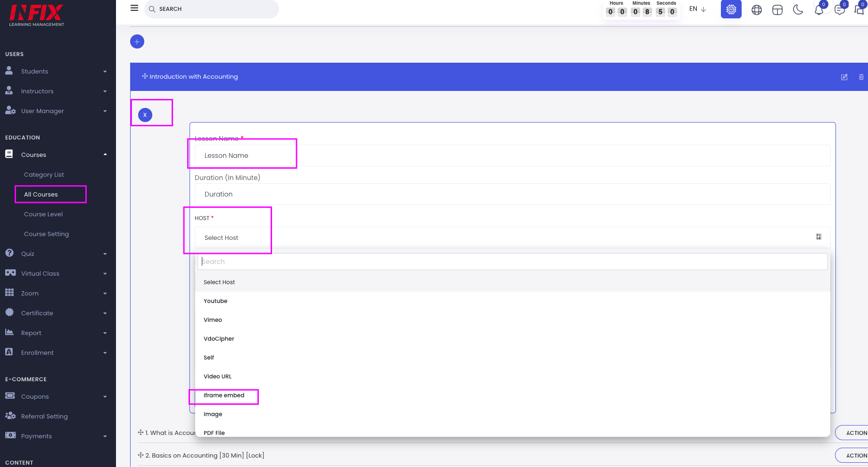This screenshot has width=868, height=467.
Task: Open the AI chip icon button
Action: (731, 9)
